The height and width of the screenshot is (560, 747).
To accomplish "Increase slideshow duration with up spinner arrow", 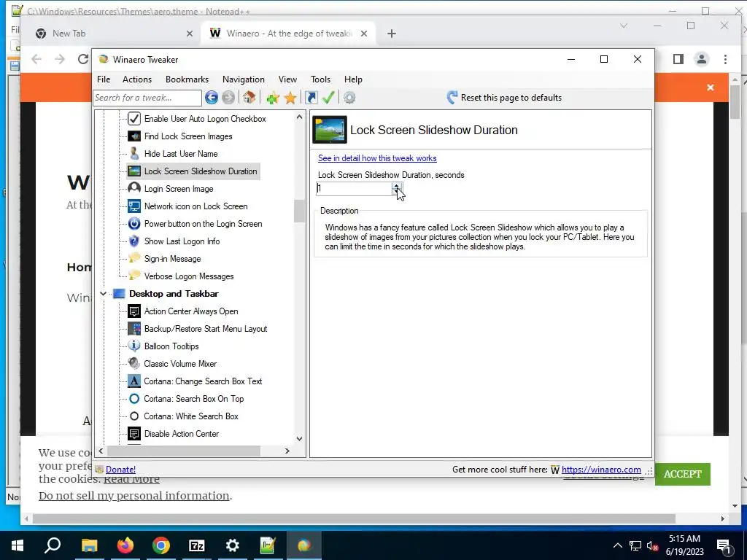I will pyautogui.click(x=396, y=185).
